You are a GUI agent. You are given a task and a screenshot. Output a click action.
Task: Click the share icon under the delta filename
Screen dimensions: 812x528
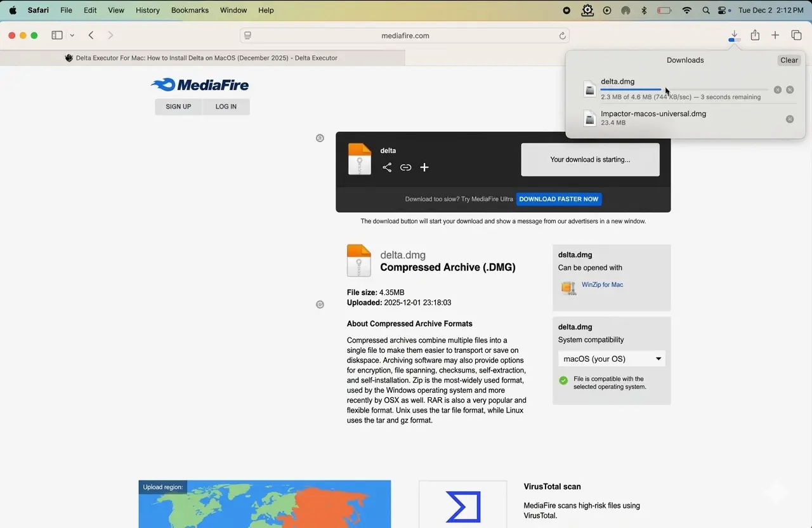coord(387,168)
